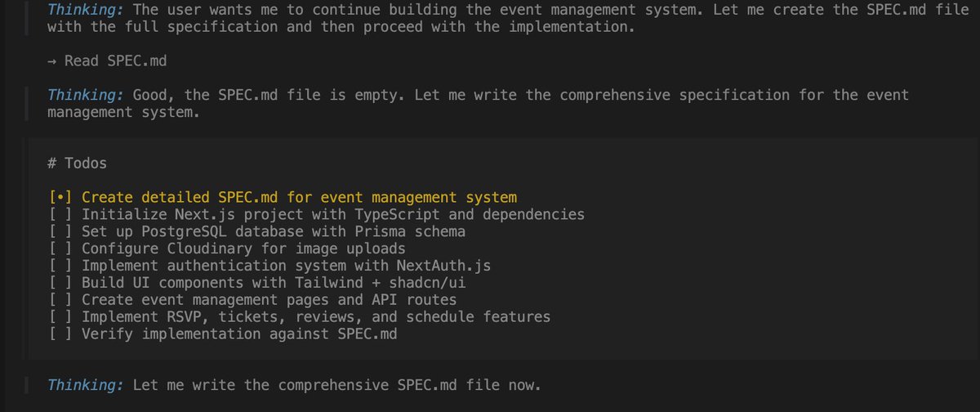Click Thinking label before 'Let me write the comprehensive SPEC.md'
This screenshot has width=980, height=412.
coord(86,384)
